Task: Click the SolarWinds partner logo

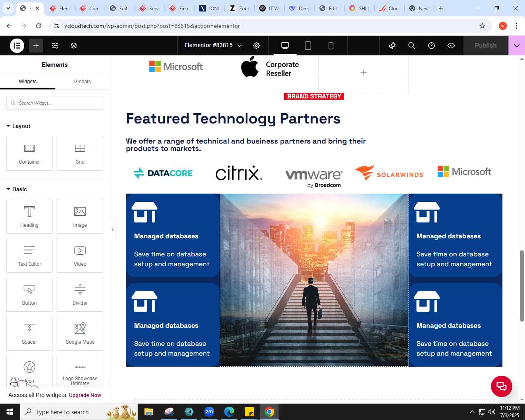Action: (x=389, y=173)
